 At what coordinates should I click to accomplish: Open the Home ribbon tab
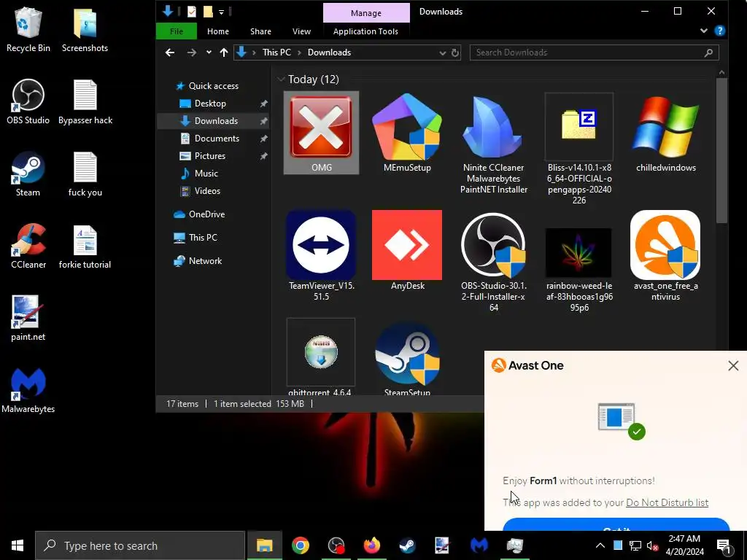217,31
